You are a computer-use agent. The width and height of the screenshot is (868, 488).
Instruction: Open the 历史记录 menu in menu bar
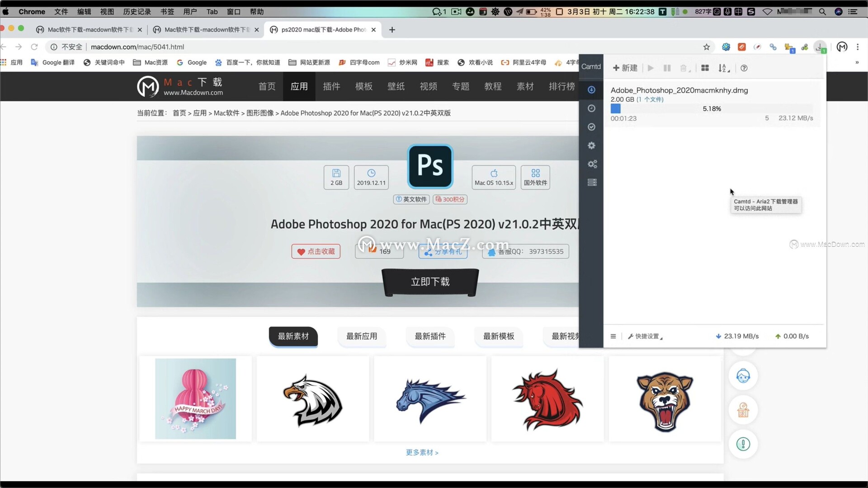click(x=137, y=12)
